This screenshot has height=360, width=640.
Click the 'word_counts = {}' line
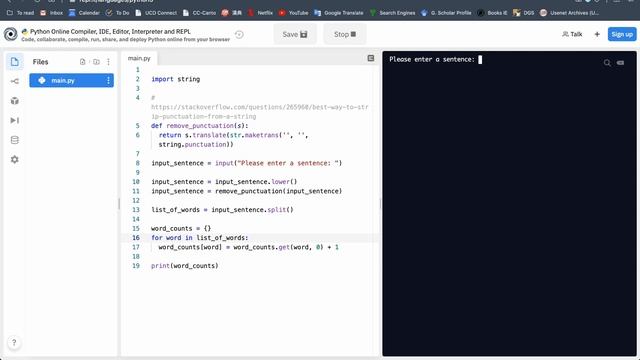point(181,229)
